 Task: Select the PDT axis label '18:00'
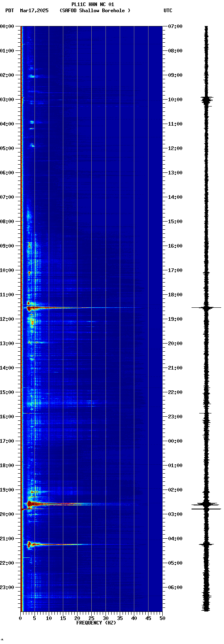point(7,466)
